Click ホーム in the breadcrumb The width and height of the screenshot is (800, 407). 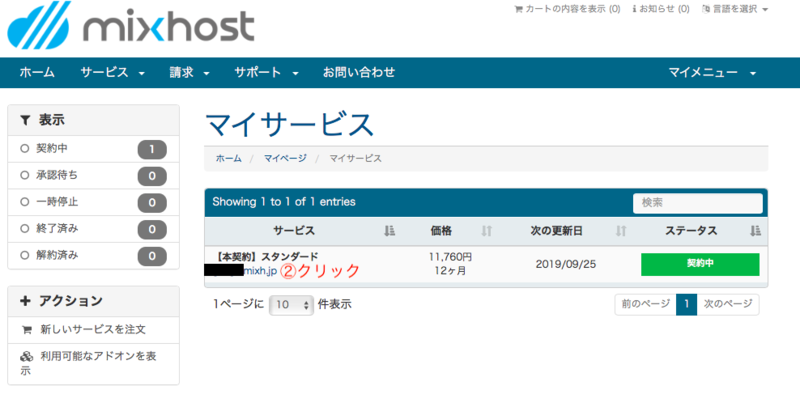pyautogui.click(x=229, y=159)
